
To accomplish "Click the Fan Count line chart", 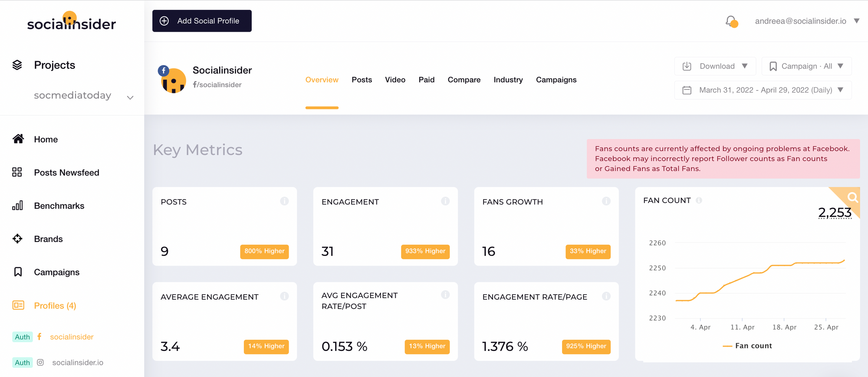I will point(760,280).
